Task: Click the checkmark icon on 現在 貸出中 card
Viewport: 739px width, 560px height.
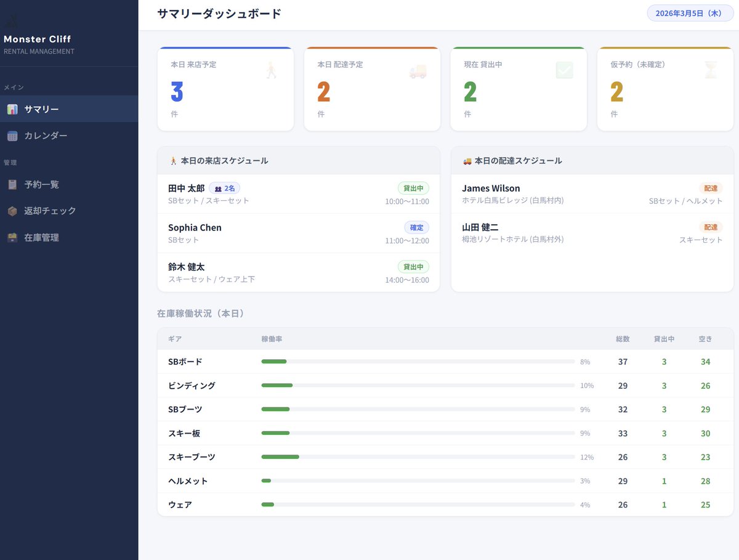Action: 565,70
